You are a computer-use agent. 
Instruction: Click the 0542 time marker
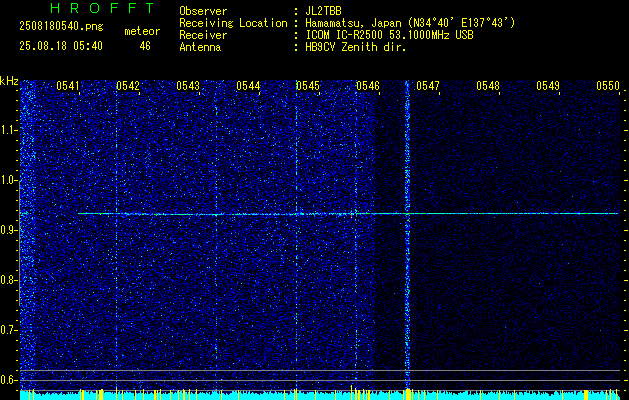(128, 86)
